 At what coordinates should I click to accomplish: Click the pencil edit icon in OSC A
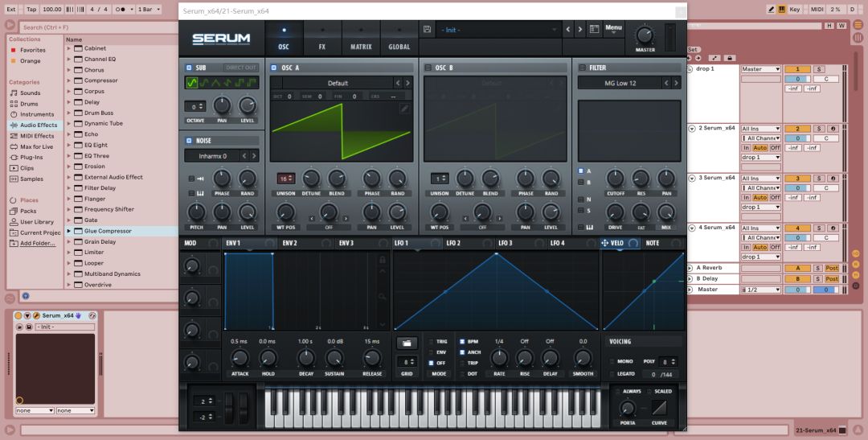[x=404, y=108]
